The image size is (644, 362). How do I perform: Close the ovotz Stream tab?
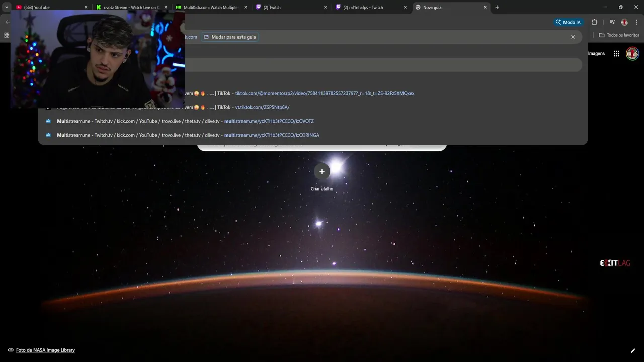166,7
